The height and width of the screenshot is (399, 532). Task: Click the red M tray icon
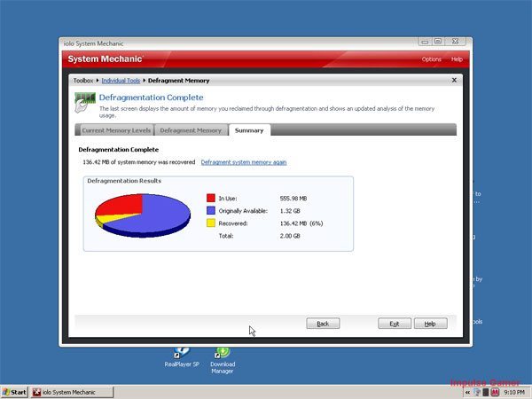click(x=496, y=393)
